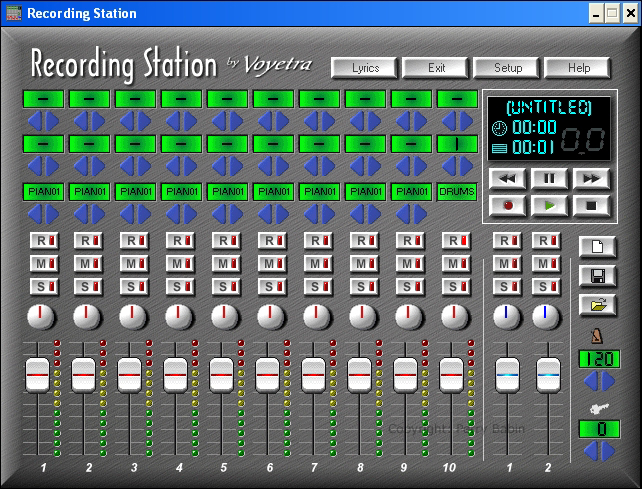The width and height of the screenshot is (642, 489).
Task: Decrease tempo with left arrow below 120
Action: click(x=591, y=381)
